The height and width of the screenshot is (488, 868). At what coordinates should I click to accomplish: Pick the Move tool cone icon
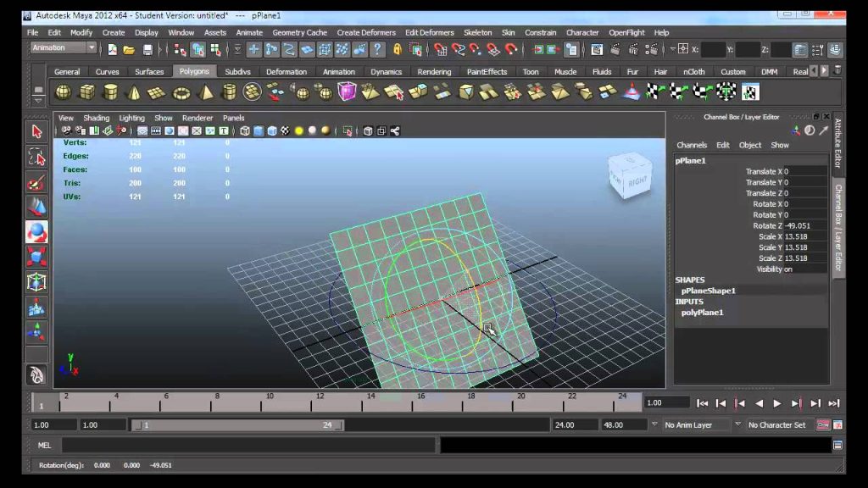tap(36, 208)
